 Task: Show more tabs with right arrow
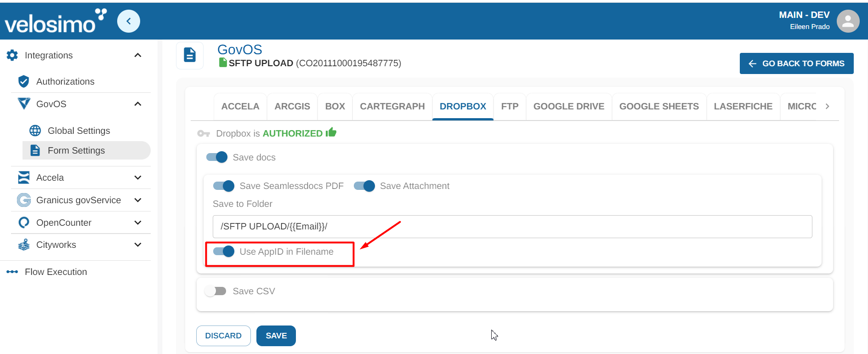pyautogui.click(x=828, y=106)
